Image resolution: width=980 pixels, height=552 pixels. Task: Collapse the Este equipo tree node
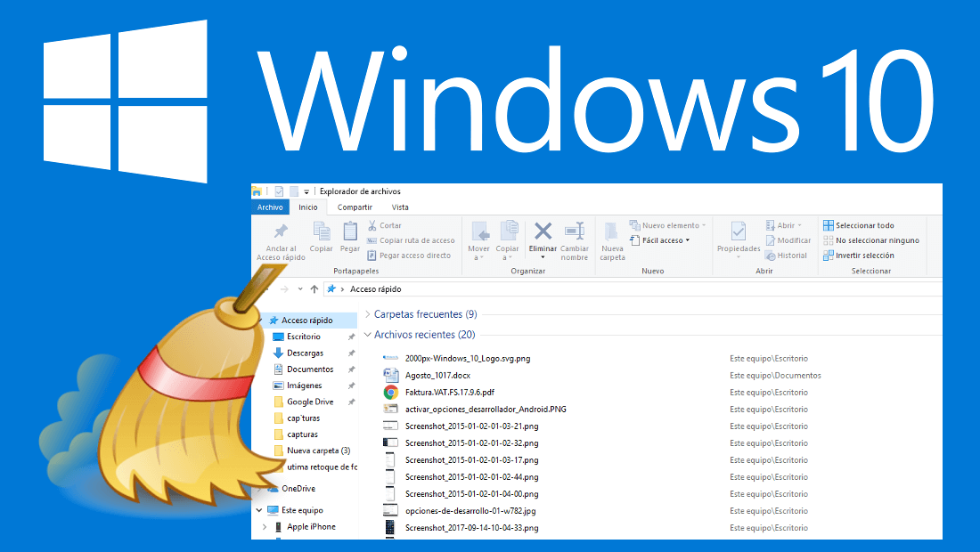(x=258, y=510)
